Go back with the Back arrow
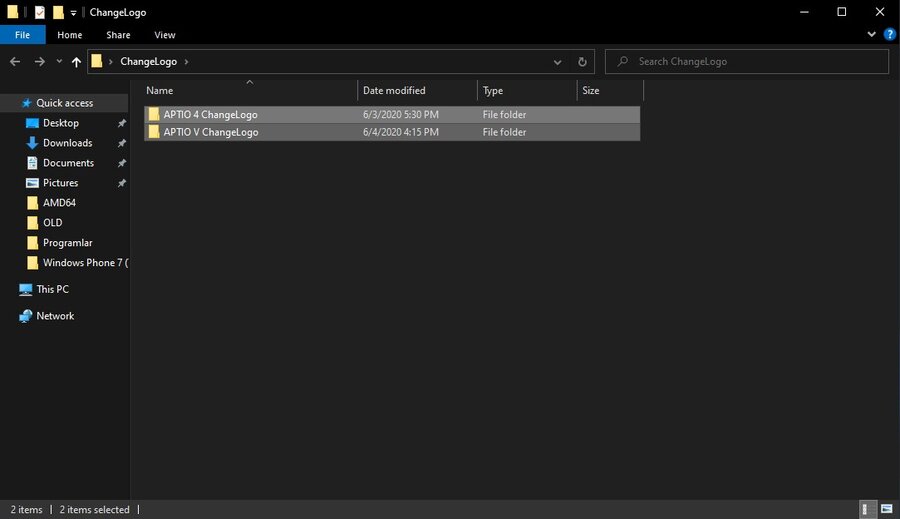Image resolution: width=900 pixels, height=519 pixels. click(x=15, y=61)
